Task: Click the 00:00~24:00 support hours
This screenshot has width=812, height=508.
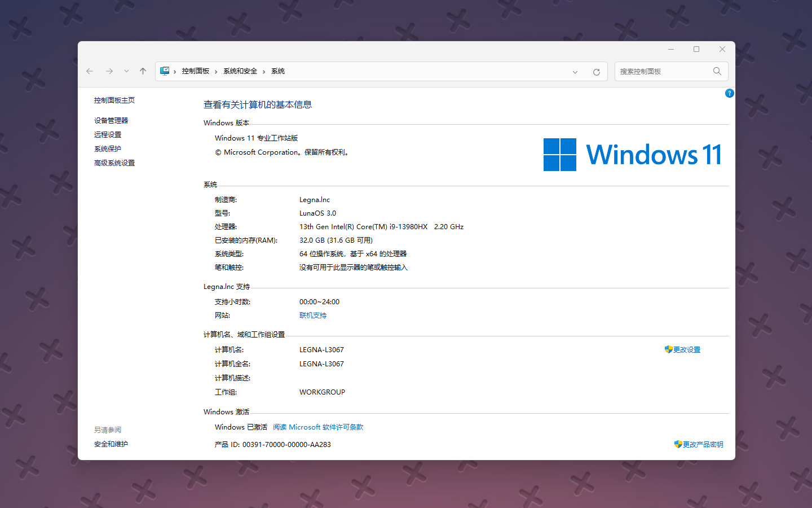Action: click(x=319, y=302)
